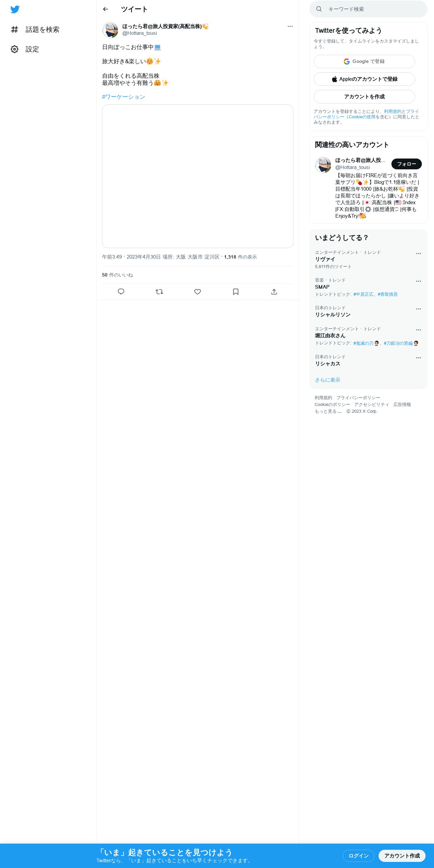Click アカウントを作成 button in sidebar
The image size is (434, 868).
364,97
